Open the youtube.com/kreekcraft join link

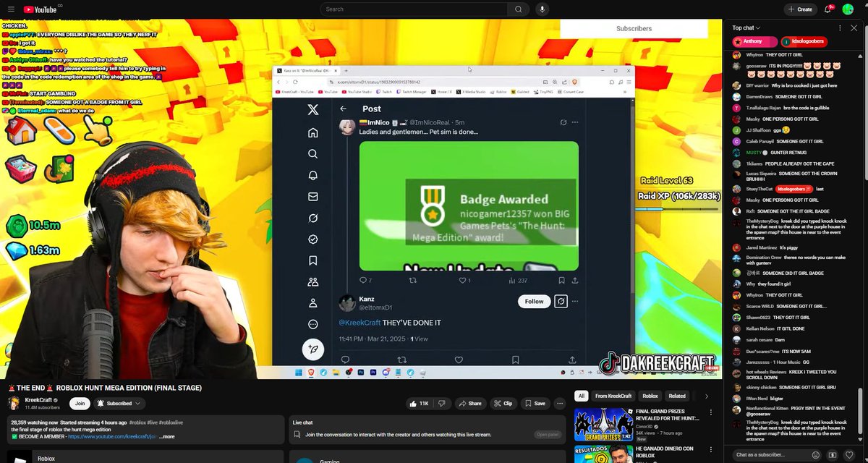pos(112,437)
